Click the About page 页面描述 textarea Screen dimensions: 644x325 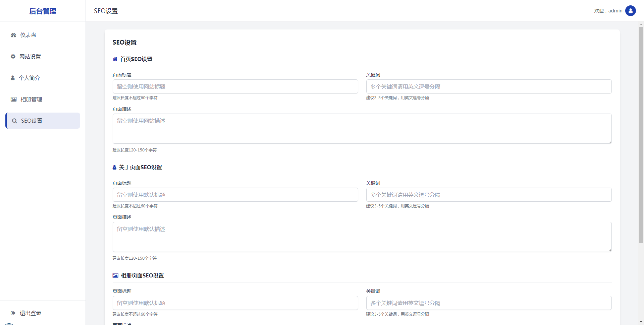362,237
